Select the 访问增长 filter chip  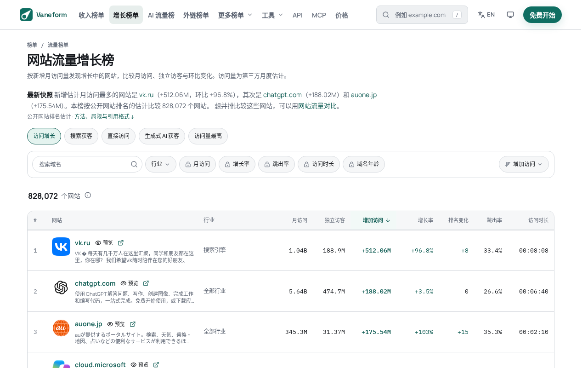(44, 136)
